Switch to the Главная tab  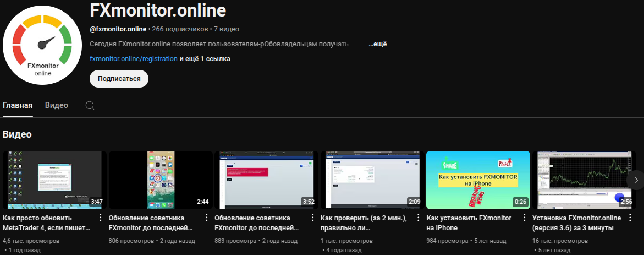click(x=18, y=105)
